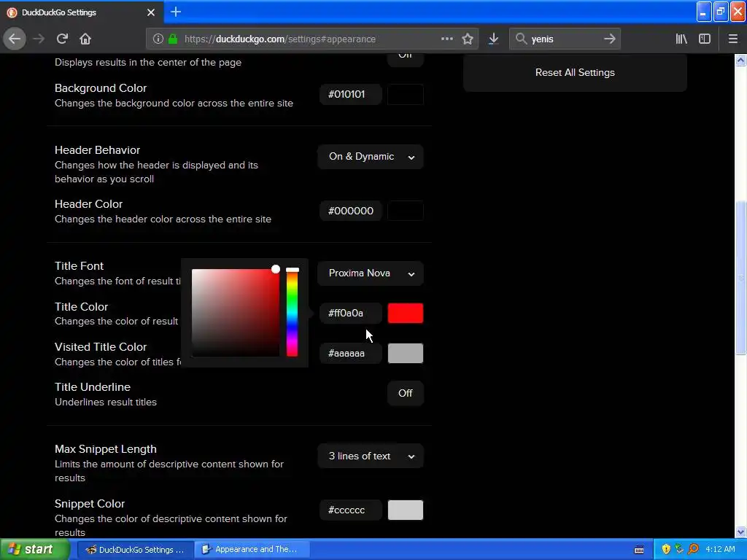Bookmark this page with the star
This screenshot has height=560, width=747.
tap(468, 39)
